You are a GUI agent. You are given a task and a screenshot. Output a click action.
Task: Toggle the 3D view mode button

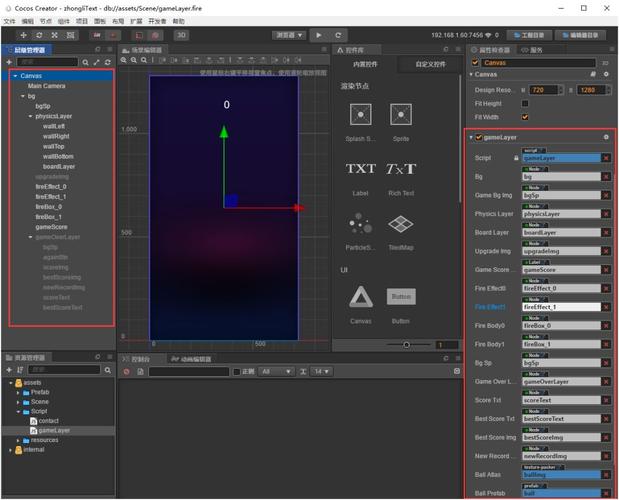tap(181, 34)
